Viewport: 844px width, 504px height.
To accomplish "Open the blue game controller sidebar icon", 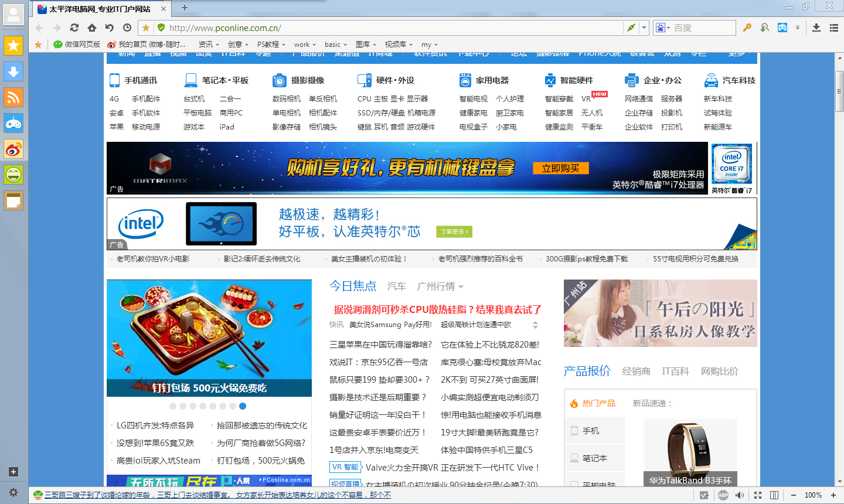I will coord(13,123).
